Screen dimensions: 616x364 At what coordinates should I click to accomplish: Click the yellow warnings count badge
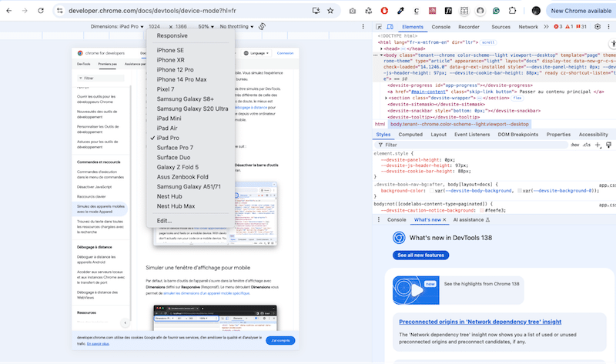coord(569,27)
